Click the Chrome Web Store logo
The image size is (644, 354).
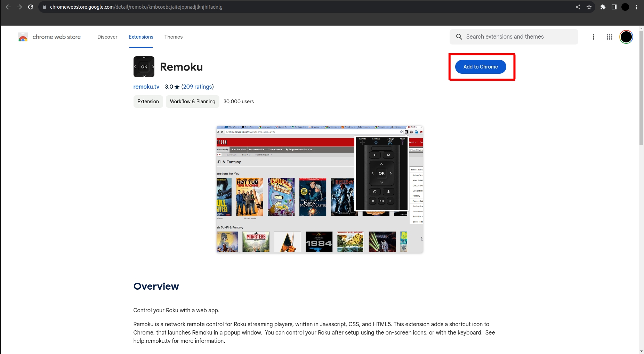pos(23,37)
